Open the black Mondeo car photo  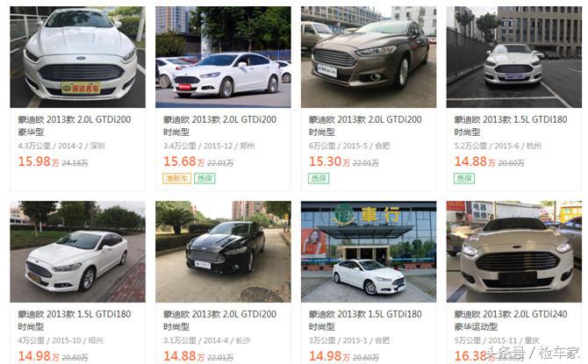click(x=223, y=252)
